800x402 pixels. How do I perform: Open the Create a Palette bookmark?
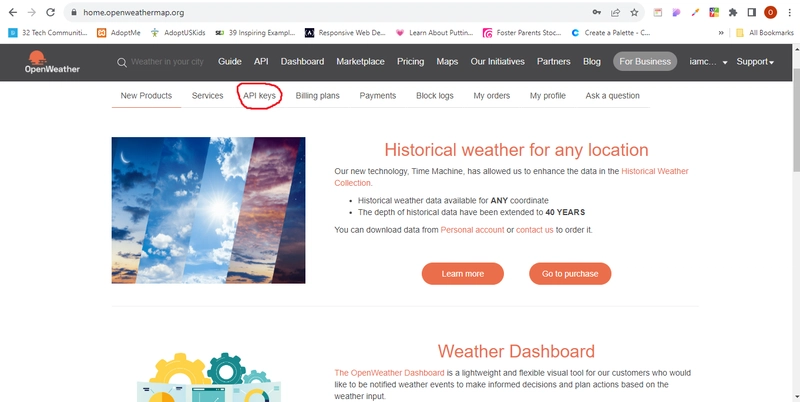(x=610, y=33)
